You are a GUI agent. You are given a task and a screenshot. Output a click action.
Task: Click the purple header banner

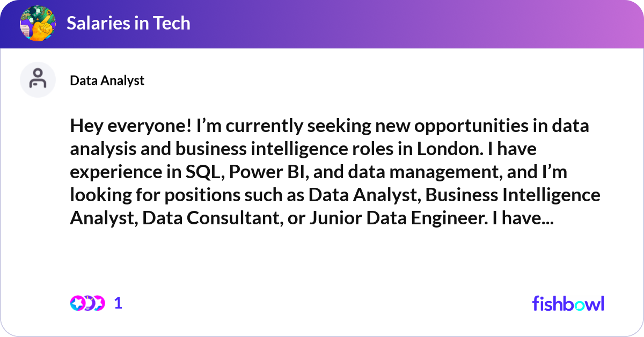click(376, 24)
